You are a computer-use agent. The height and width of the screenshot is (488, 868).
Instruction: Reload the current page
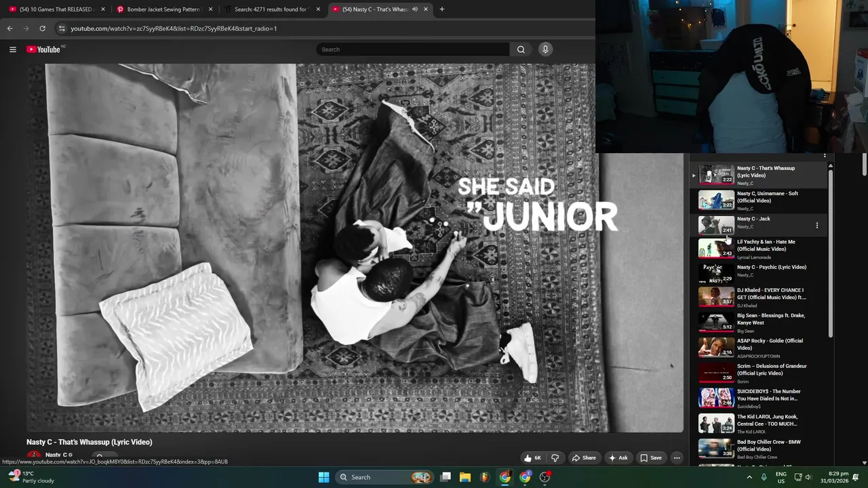click(42, 28)
